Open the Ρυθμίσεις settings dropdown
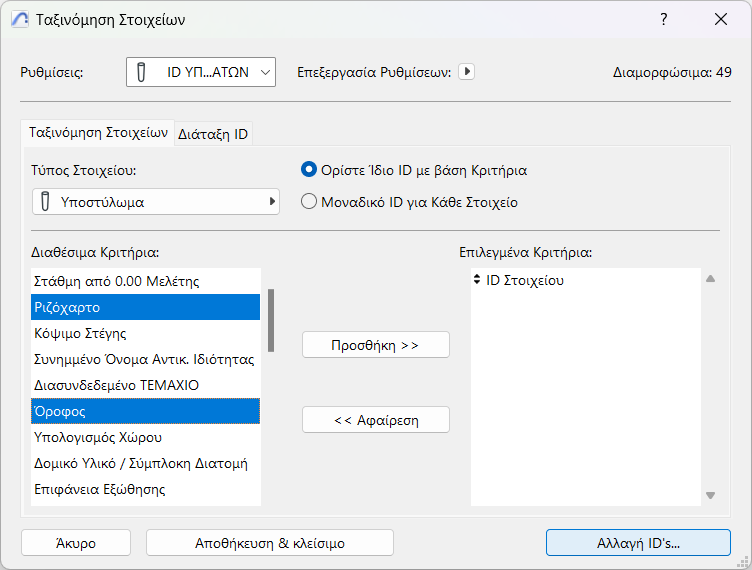Screen dimensions: 752x570 point(201,72)
